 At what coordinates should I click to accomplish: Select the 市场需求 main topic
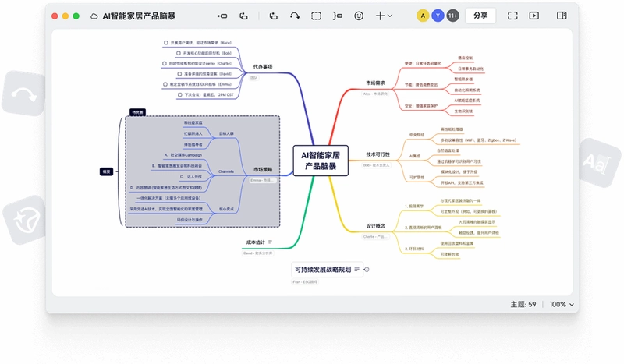375,83
